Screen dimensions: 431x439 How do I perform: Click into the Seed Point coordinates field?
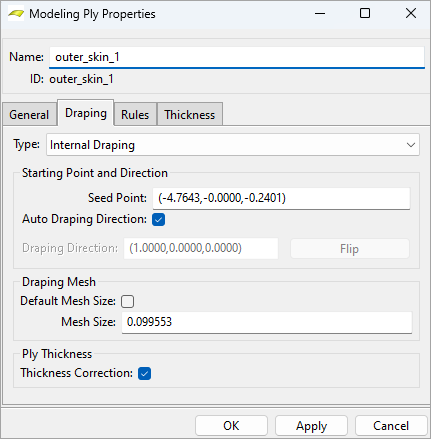(281, 198)
